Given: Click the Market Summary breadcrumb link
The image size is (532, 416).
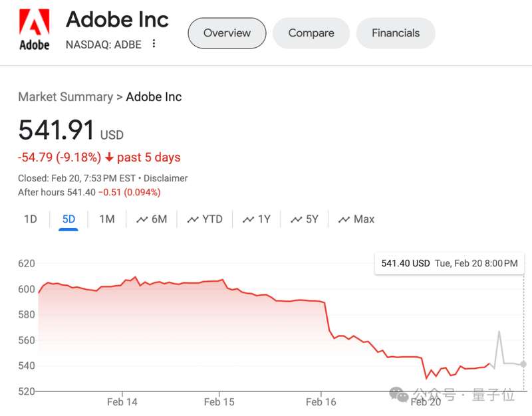Looking at the screenshot, I should [65, 97].
